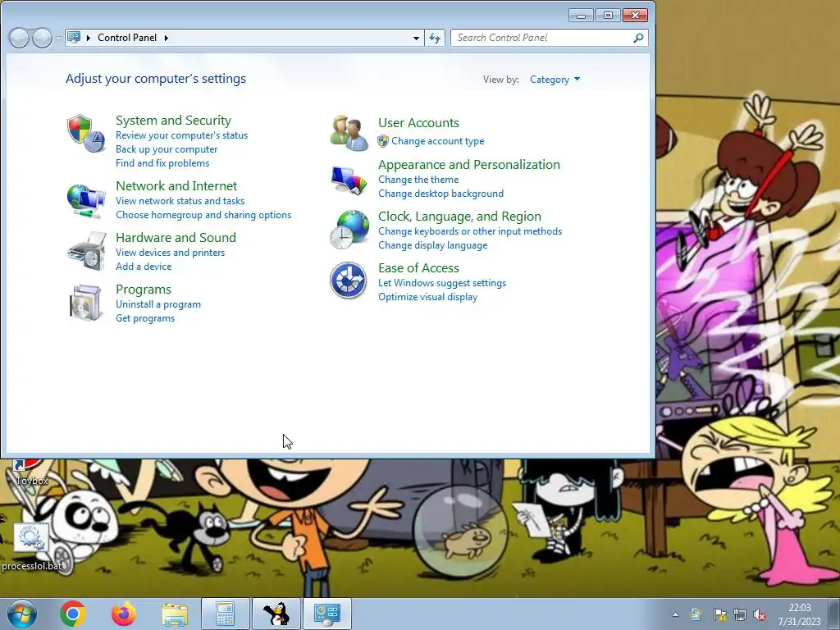The height and width of the screenshot is (630, 840).
Task: Click Change the theme
Action: tap(418, 180)
